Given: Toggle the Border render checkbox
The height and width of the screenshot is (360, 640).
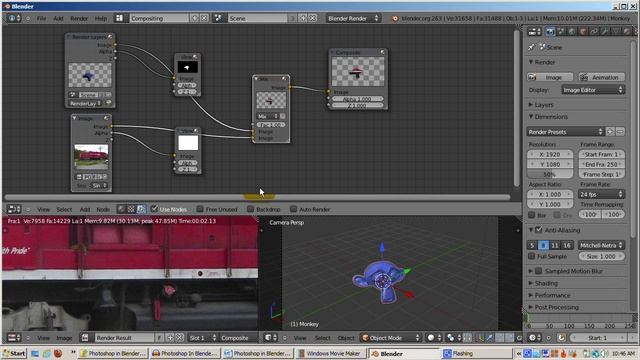Looking at the screenshot, I should [531, 215].
